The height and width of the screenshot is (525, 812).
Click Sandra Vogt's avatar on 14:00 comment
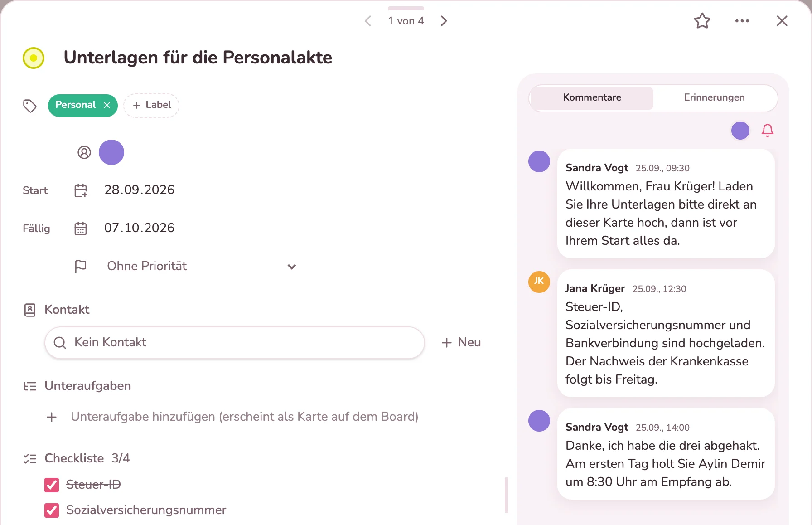[x=539, y=421]
